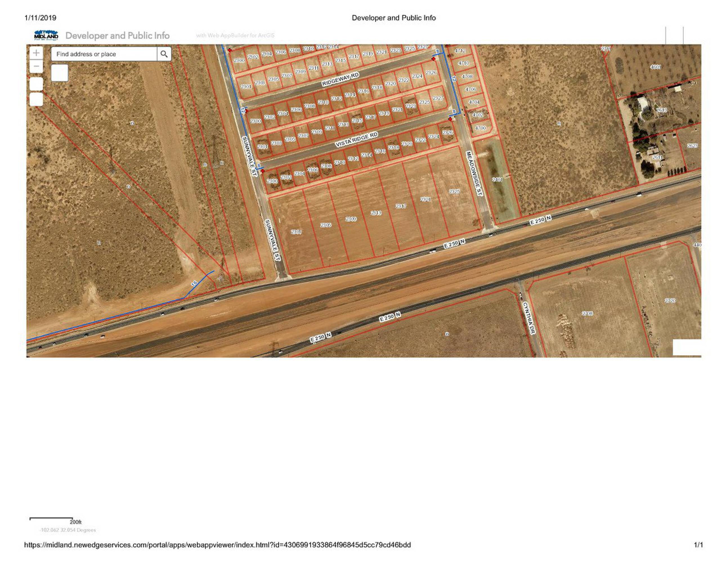Click blank button directly under zoom out
Viewport: 728px width, 563px height.
click(x=36, y=84)
